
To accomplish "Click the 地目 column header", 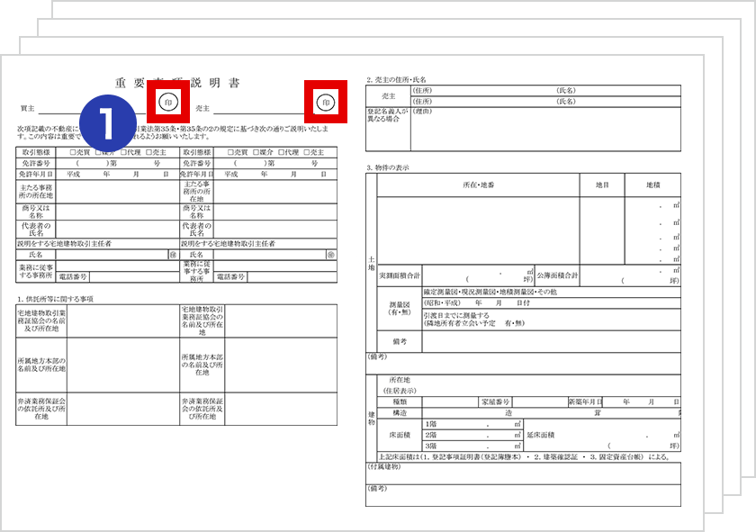I will [x=602, y=185].
